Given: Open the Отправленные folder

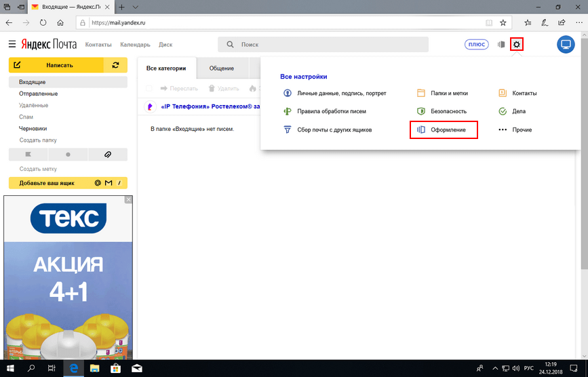Looking at the screenshot, I should (38, 94).
